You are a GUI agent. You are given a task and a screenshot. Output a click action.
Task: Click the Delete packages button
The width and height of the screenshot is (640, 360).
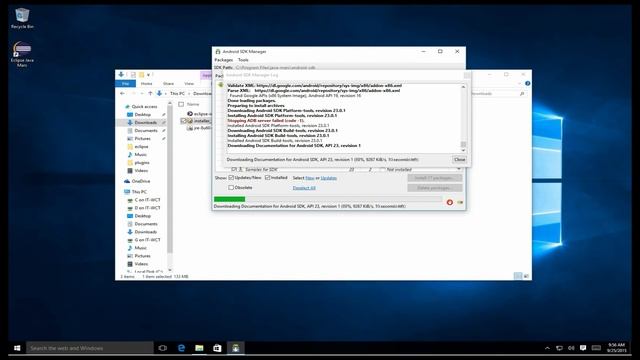[x=435, y=188]
